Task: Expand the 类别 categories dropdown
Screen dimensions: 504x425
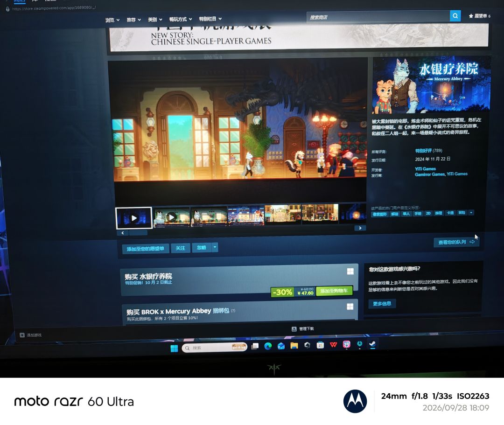Action: click(155, 19)
